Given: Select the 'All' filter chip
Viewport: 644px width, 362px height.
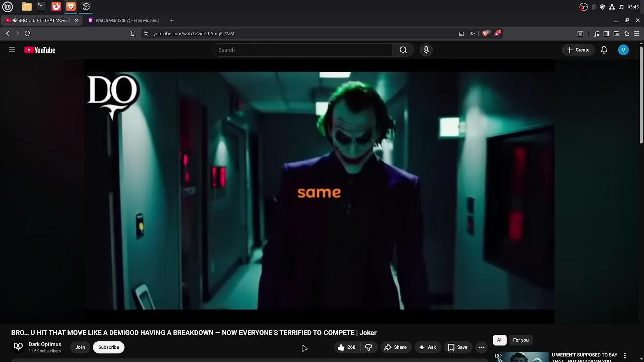Looking at the screenshot, I should point(500,340).
